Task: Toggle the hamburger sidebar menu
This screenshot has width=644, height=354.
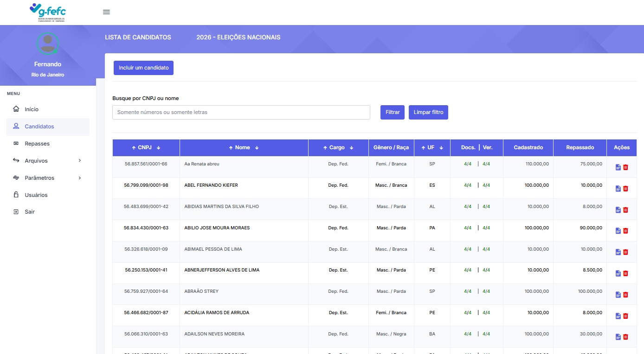Action: 106,12
